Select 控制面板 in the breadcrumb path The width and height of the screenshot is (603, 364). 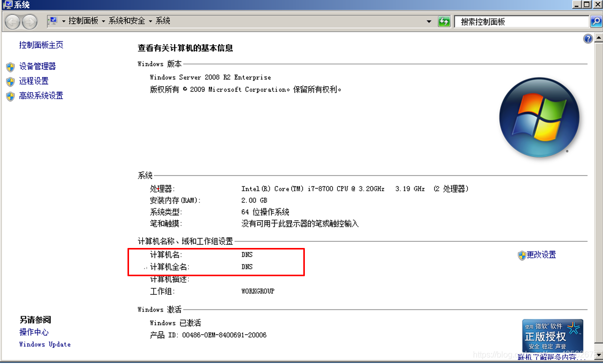[83, 21]
